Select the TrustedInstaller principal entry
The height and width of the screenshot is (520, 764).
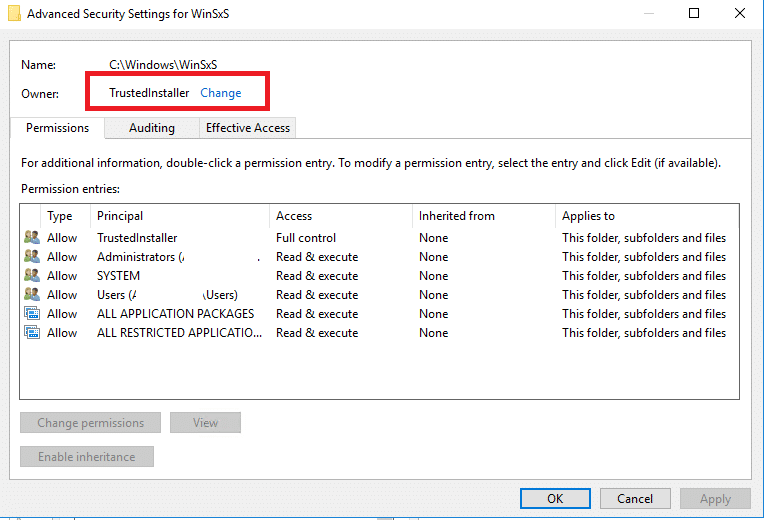[137, 238]
